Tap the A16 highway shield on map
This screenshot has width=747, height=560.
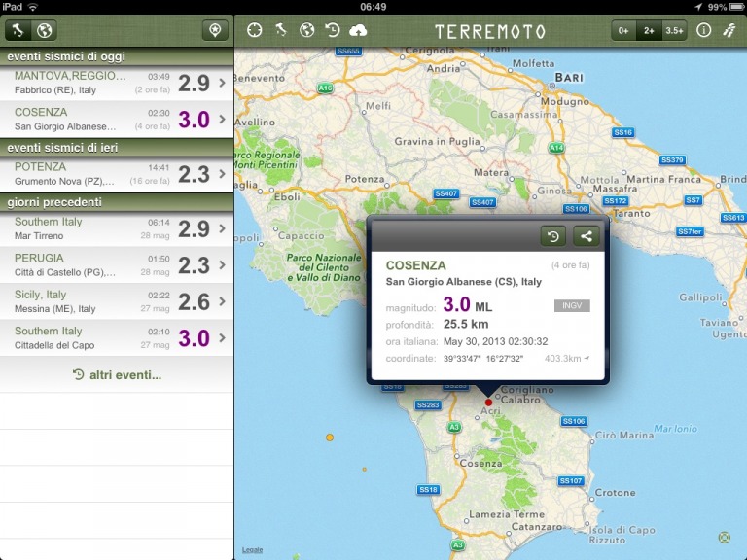tap(325, 87)
